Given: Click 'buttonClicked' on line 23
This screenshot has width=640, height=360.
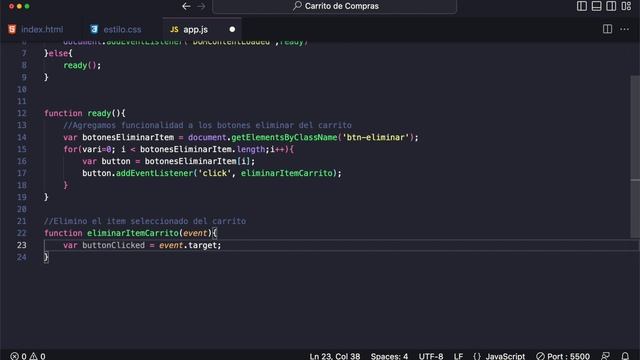Looking at the screenshot, I should click(x=113, y=245).
